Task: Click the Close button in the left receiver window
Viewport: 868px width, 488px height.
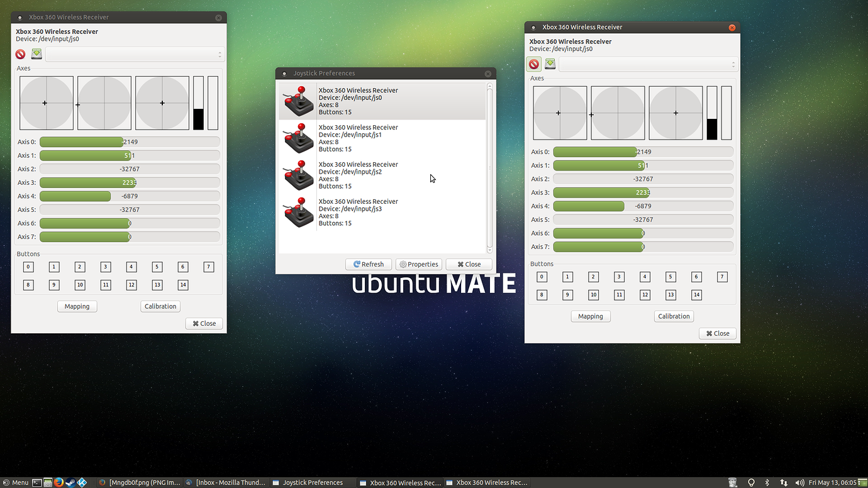Action: (204, 323)
